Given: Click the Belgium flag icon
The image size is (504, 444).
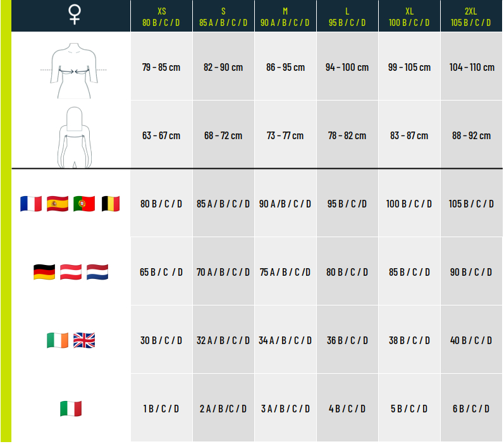Looking at the screenshot, I should 111,204.
